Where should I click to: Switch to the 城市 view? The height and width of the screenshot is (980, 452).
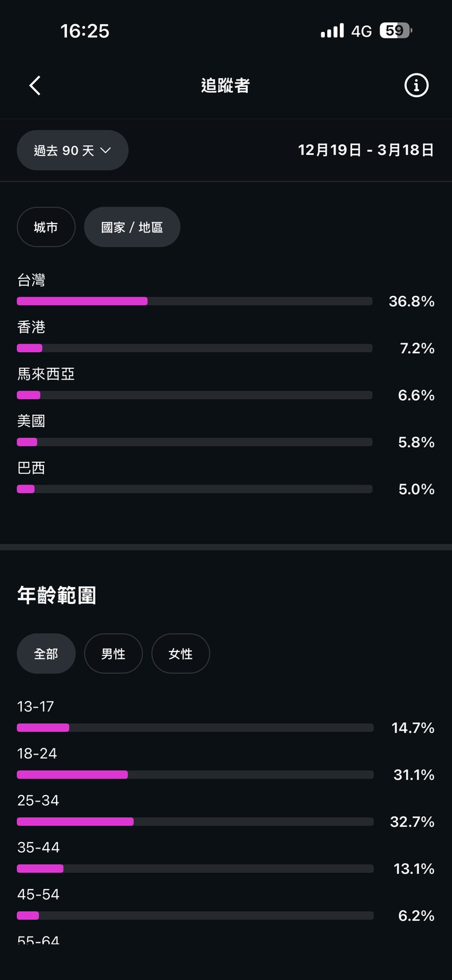pos(46,227)
